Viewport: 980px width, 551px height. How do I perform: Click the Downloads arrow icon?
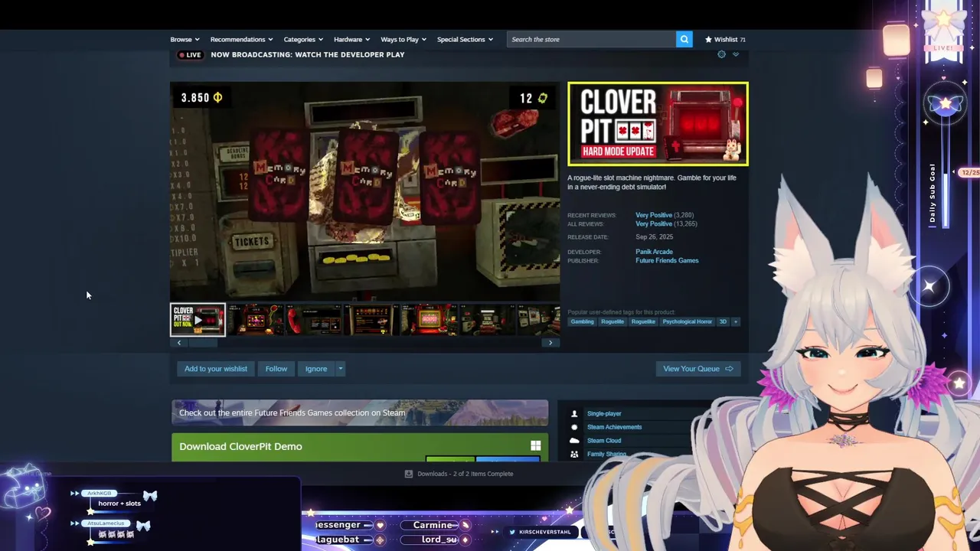coord(409,474)
